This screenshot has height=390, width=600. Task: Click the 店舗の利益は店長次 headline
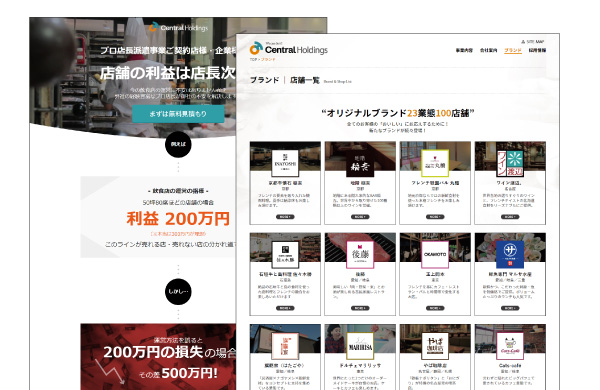(x=168, y=73)
